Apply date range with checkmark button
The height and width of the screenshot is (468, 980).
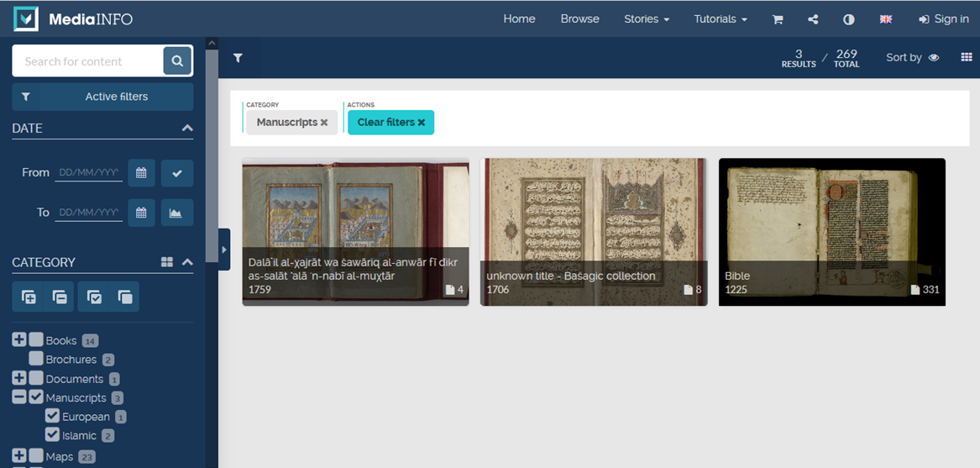[x=177, y=173]
